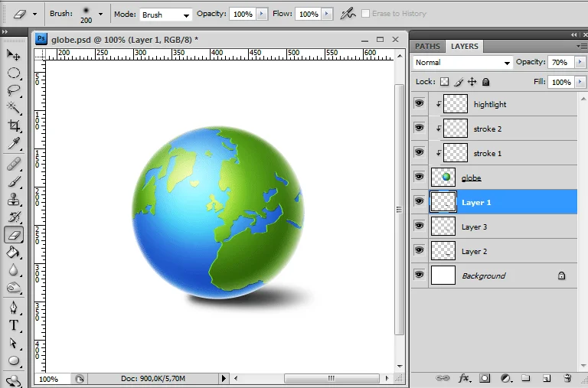This screenshot has width=588, height=388.
Task: Select the Eyedropper tool
Action: 14,143
